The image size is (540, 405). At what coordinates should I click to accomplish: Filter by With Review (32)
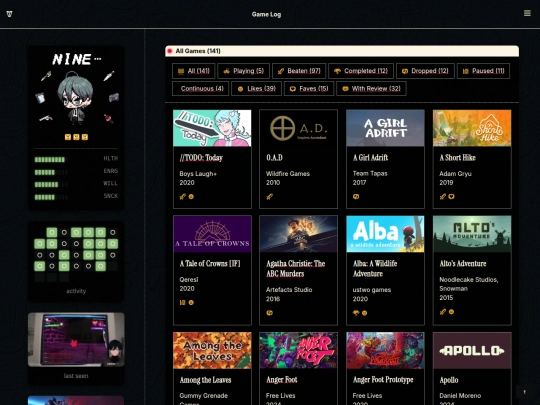pos(371,89)
